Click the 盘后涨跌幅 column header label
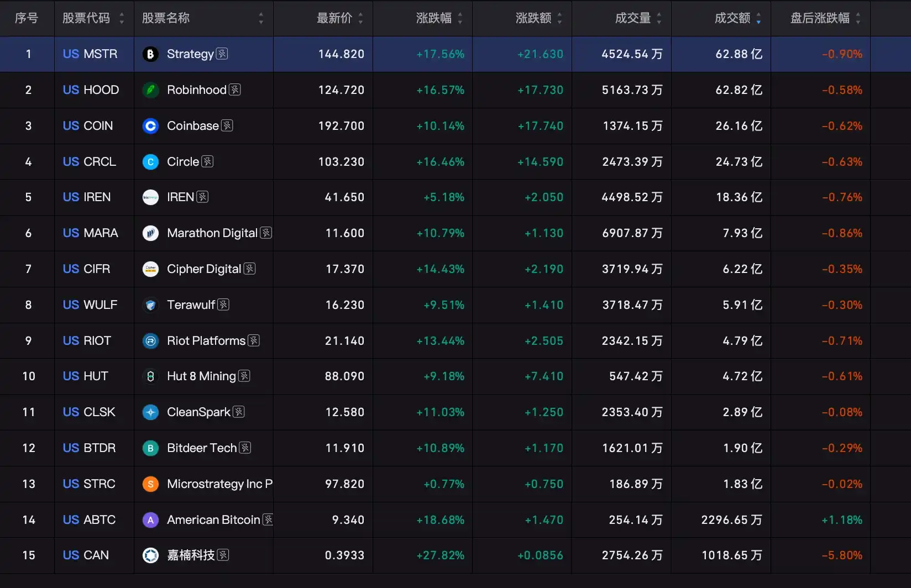This screenshot has width=911, height=588. 820,18
